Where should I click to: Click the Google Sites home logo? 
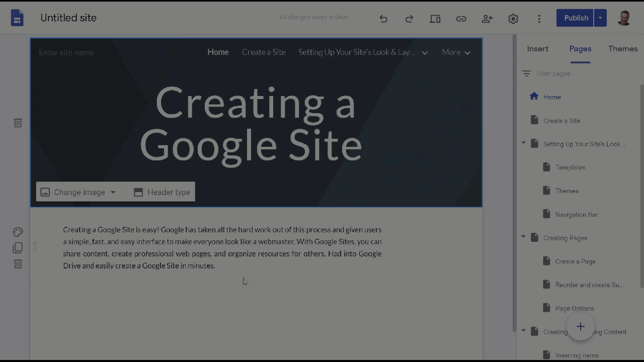(x=17, y=18)
